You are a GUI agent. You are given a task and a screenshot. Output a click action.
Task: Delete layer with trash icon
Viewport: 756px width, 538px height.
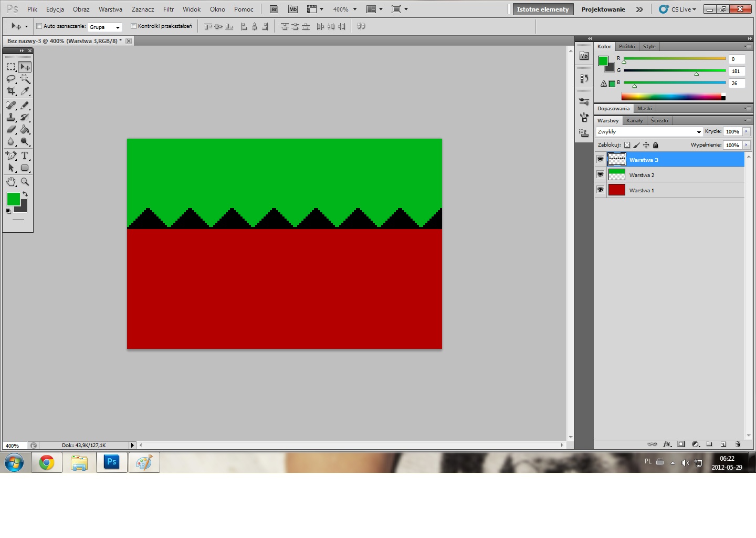click(x=738, y=444)
